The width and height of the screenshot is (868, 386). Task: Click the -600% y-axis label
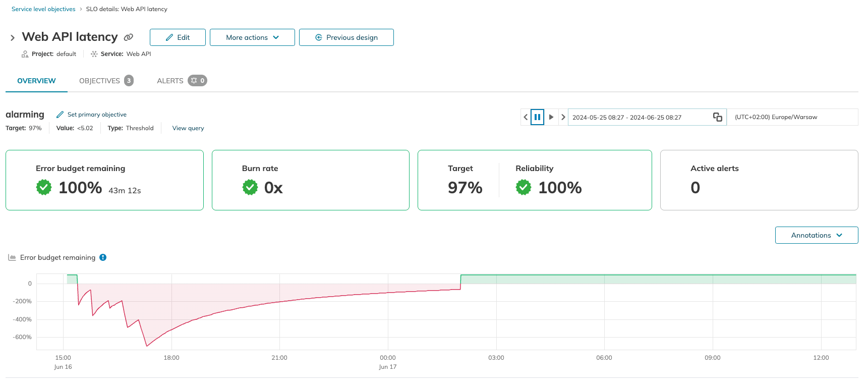click(x=22, y=337)
